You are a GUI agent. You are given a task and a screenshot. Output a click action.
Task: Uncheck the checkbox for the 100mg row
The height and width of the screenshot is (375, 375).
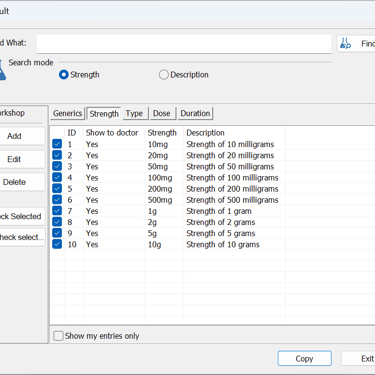(x=57, y=177)
